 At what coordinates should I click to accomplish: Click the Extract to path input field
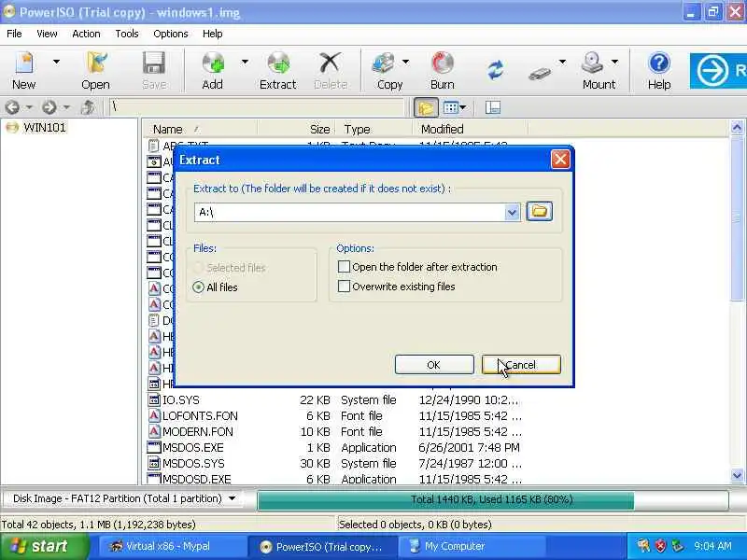pos(349,213)
